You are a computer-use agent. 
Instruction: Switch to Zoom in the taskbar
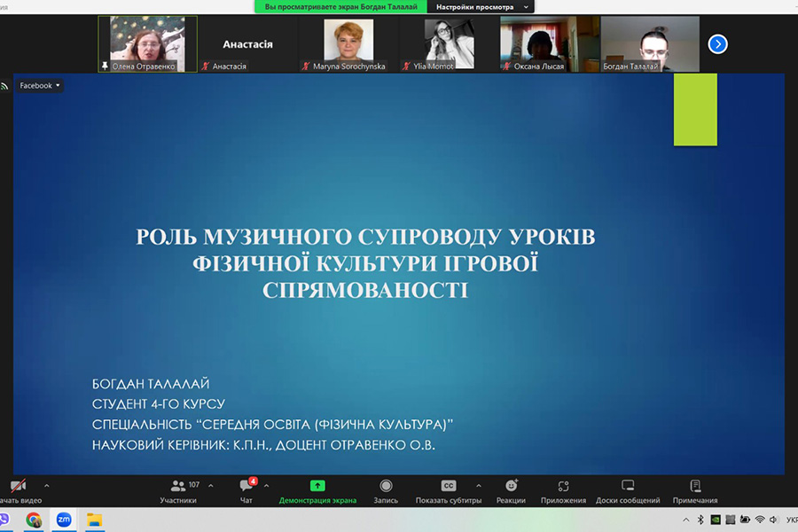pyautogui.click(x=64, y=520)
